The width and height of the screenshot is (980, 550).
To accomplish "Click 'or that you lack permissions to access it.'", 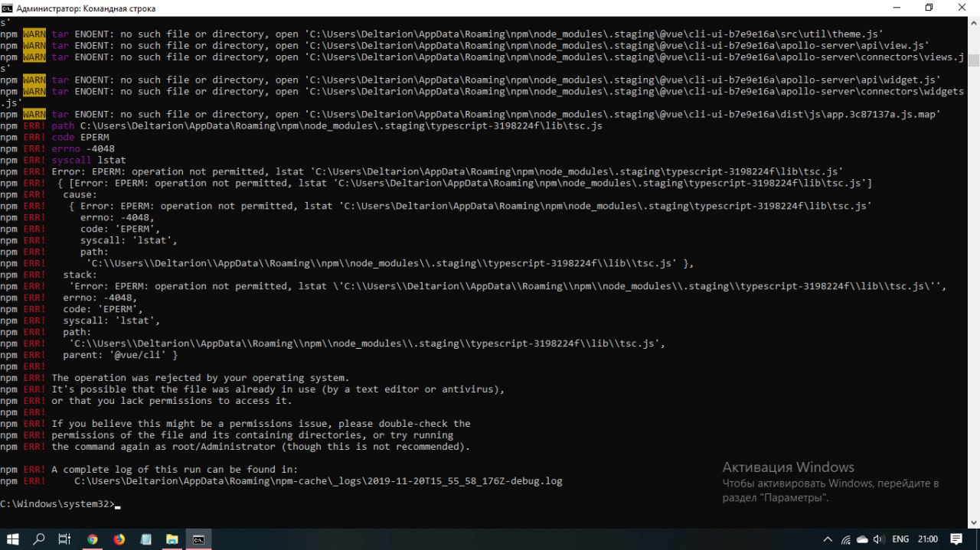I will [171, 401].
